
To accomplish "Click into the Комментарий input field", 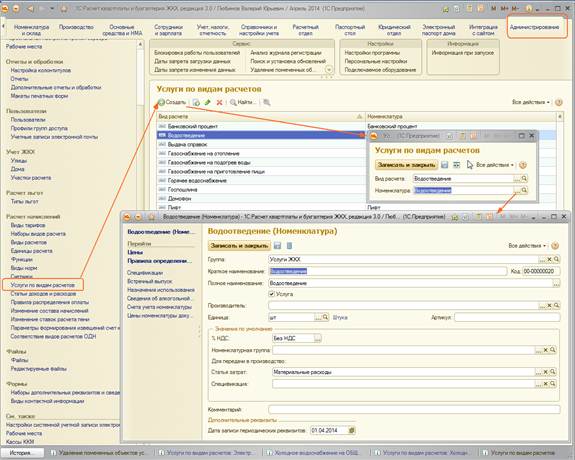I will point(414,409).
